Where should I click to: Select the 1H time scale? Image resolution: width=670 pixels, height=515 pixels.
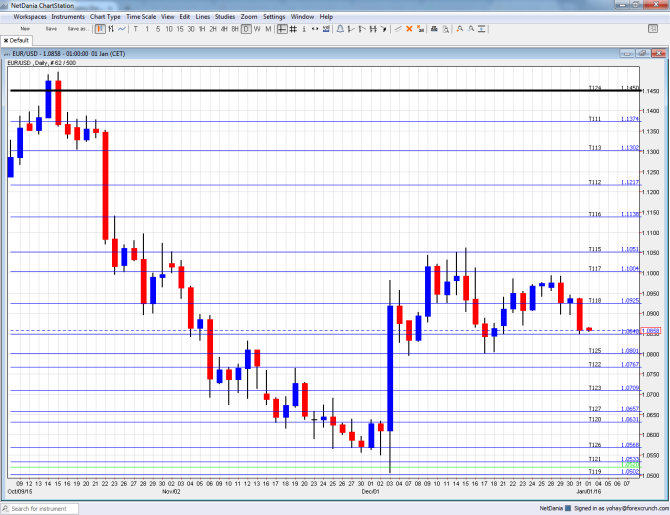(202, 29)
